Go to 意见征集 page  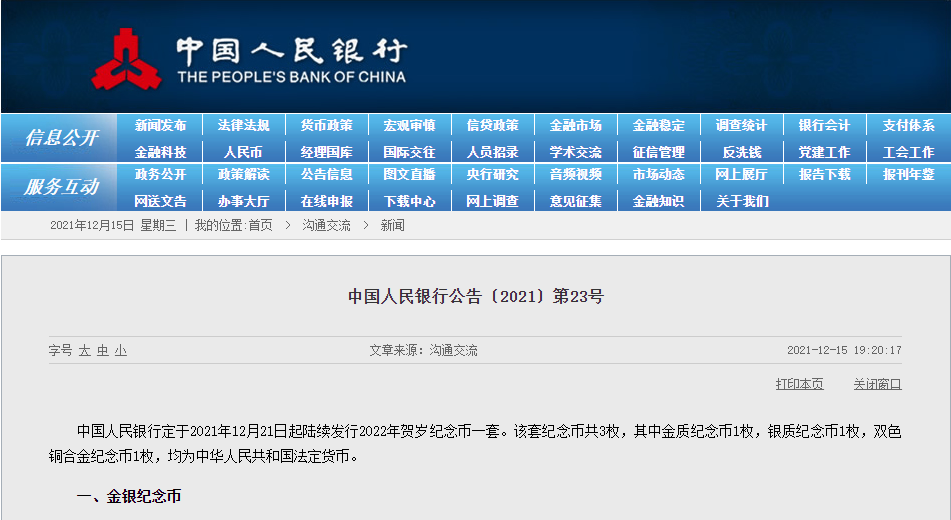pos(576,201)
